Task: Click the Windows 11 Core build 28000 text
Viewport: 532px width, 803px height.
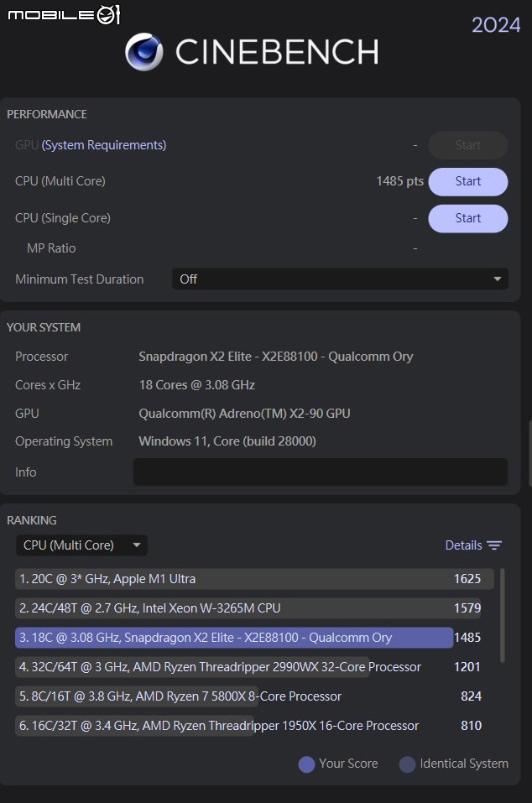Action: (x=227, y=441)
